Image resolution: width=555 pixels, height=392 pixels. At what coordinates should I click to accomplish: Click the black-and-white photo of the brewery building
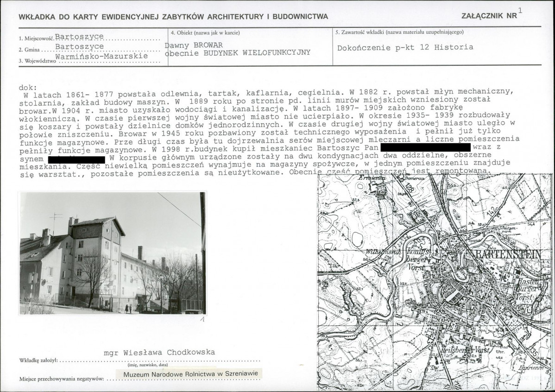[x=113, y=253]
